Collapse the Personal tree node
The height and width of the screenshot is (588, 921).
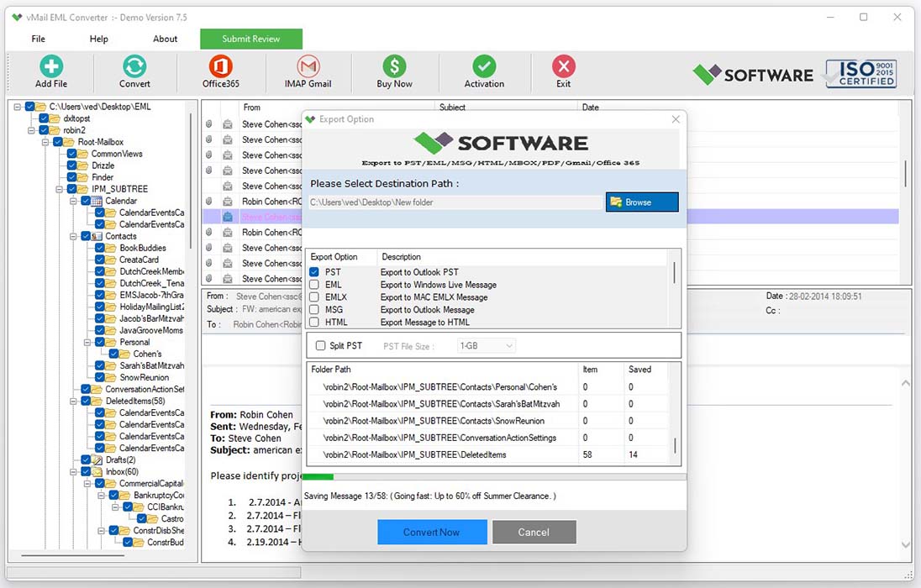pos(87,342)
